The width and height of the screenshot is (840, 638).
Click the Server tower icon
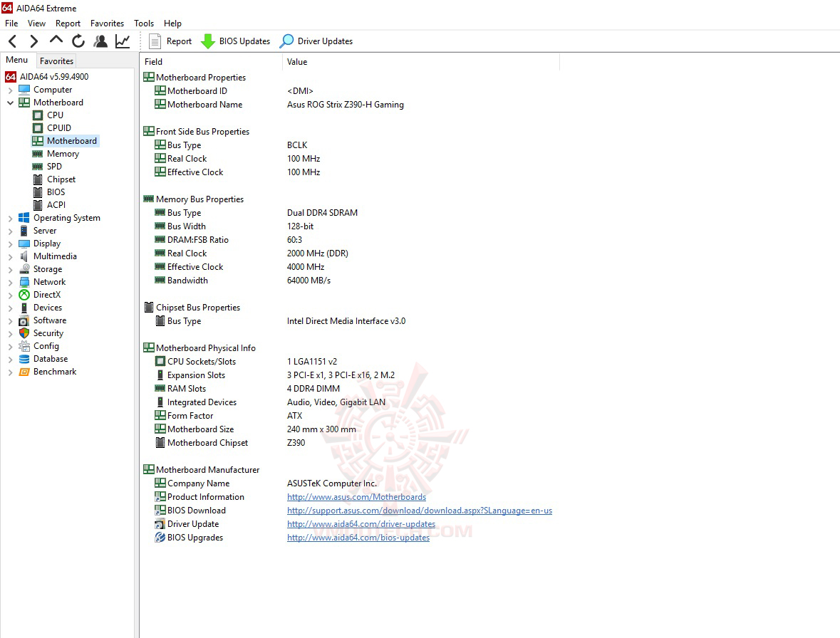24,231
